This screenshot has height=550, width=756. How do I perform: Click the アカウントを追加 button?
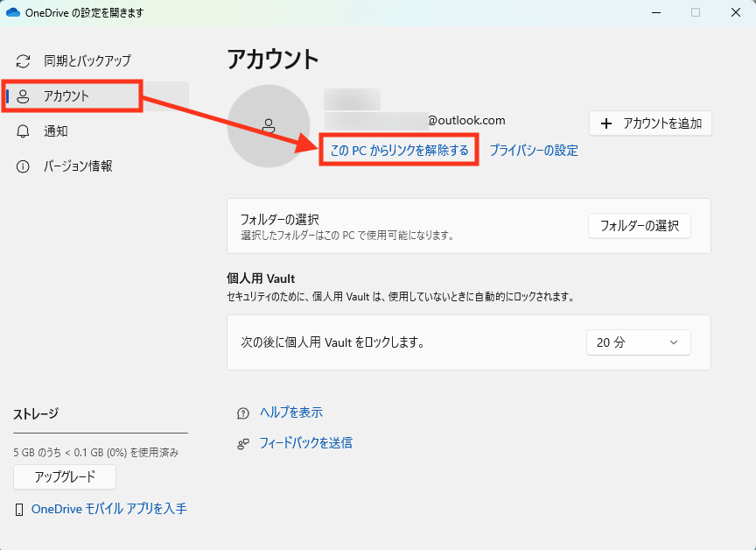point(650,123)
